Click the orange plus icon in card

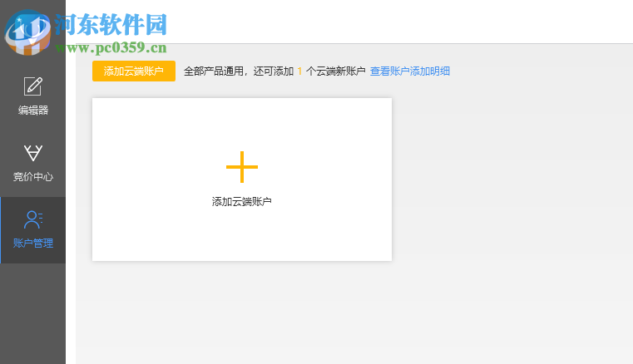click(242, 167)
